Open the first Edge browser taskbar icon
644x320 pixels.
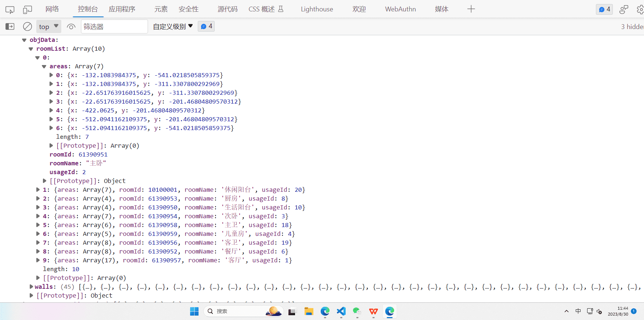[325, 312]
